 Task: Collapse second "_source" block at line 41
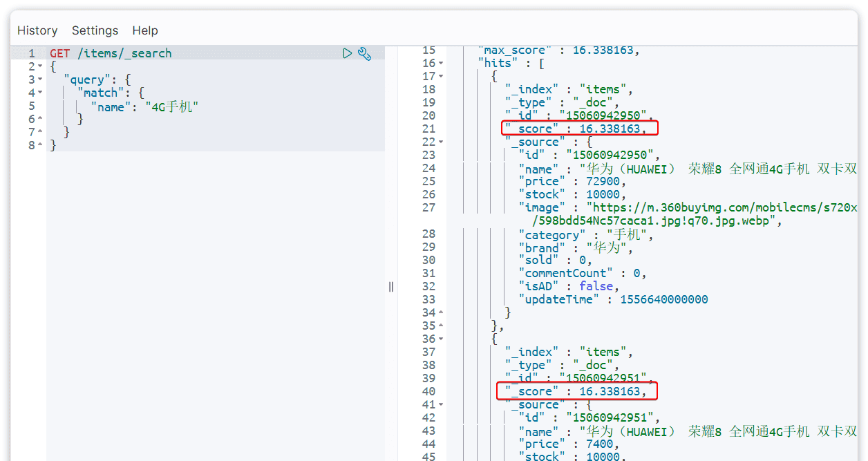pos(442,405)
